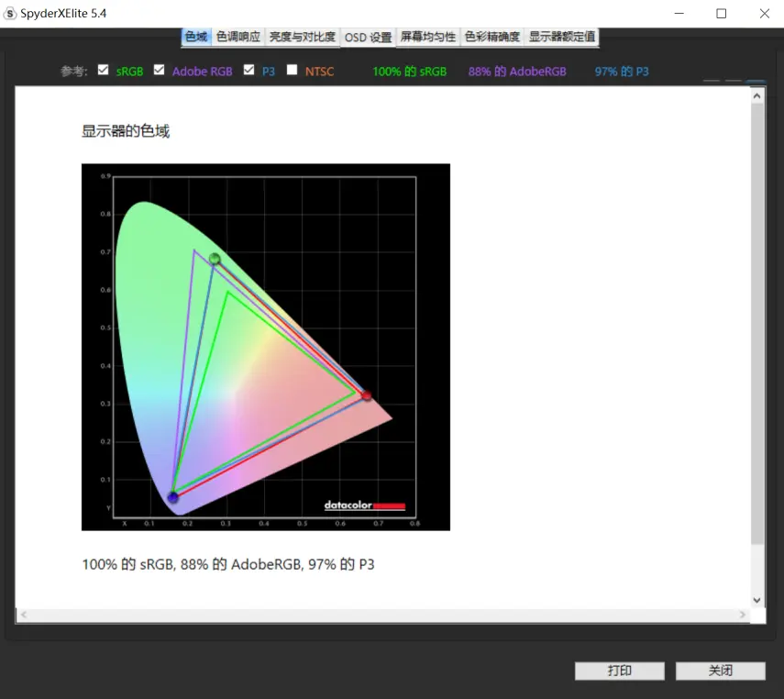Minimize the SpyderXElite window

679,14
